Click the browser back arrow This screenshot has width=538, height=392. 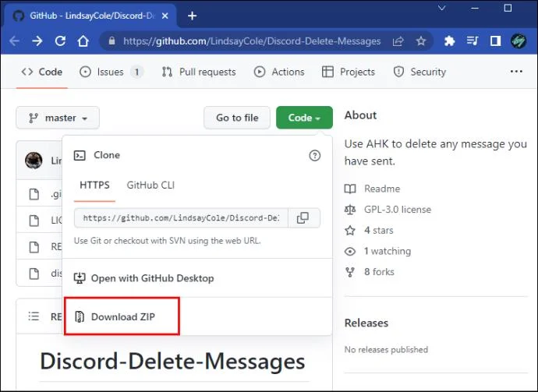pyautogui.click(x=14, y=41)
